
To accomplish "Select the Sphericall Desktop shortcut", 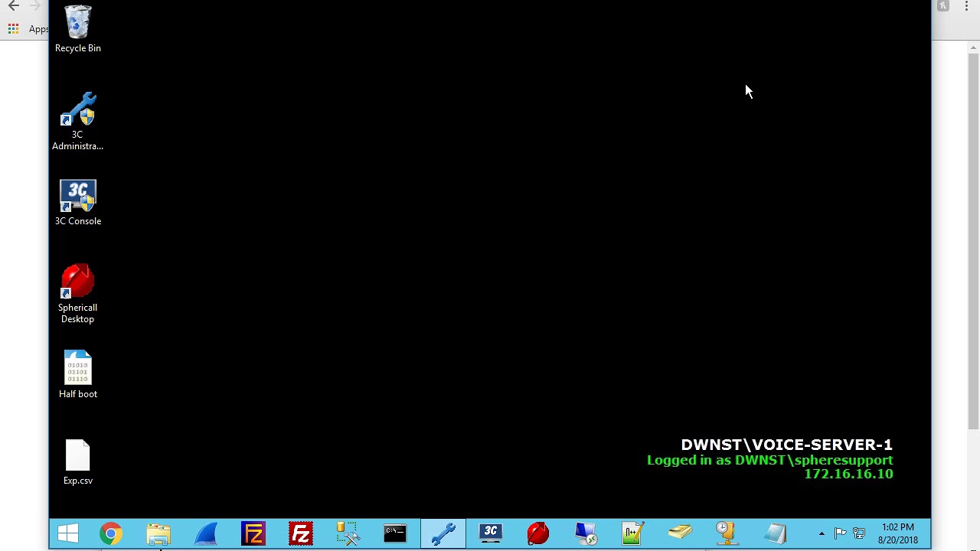I will pyautogui.click(x=77, y=294).
